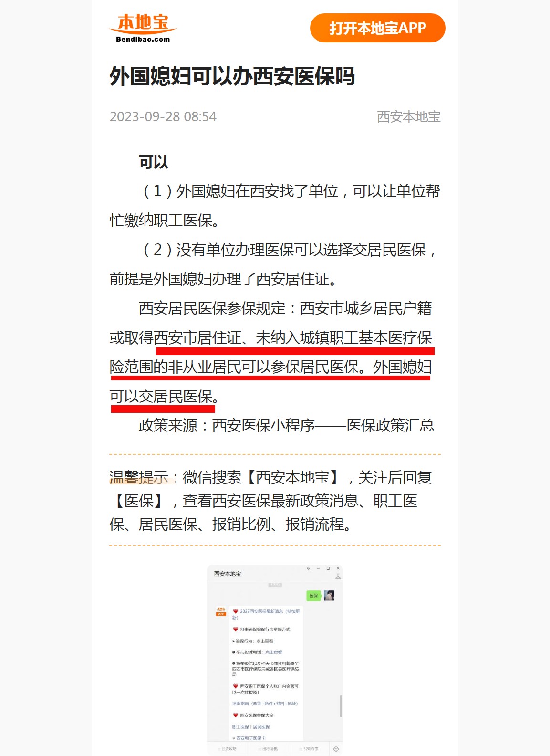550x756 pixels.
Task: Click the 西安本地宝 source label
Action: [x=408, y=116]
